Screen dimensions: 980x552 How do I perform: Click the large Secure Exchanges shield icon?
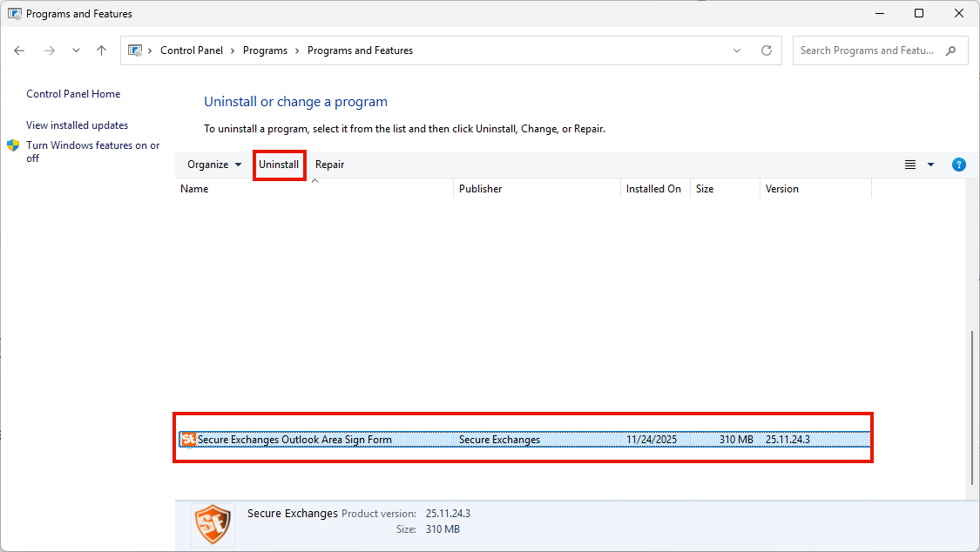[213, 525]
